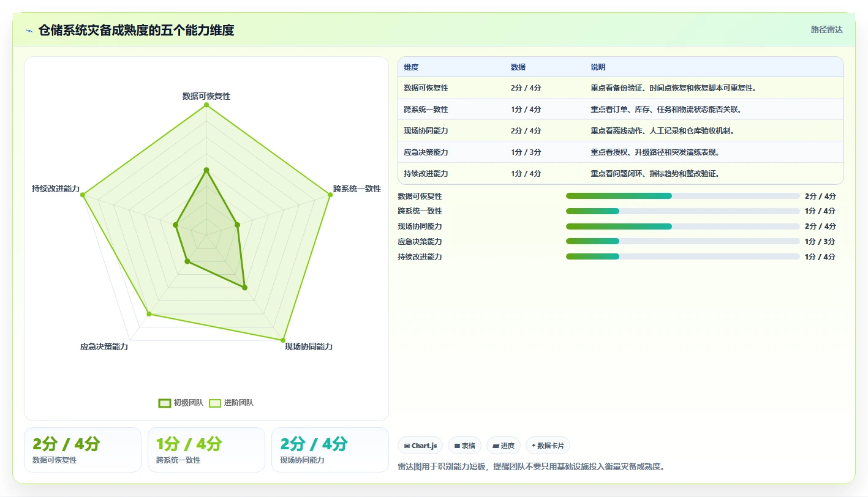This screenshot has width=868, height=497.
Task: Click the 应急决策能力 progress bar
Action: (x=683, y=242)
